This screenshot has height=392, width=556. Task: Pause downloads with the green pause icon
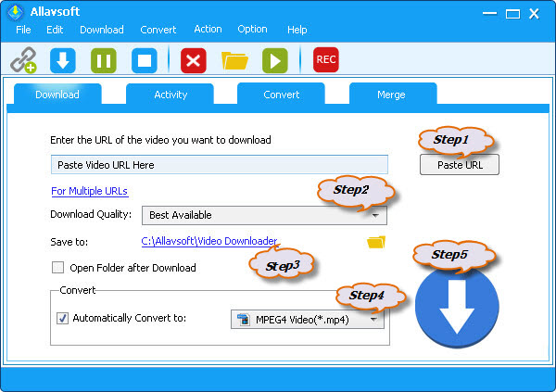point(104,60)
